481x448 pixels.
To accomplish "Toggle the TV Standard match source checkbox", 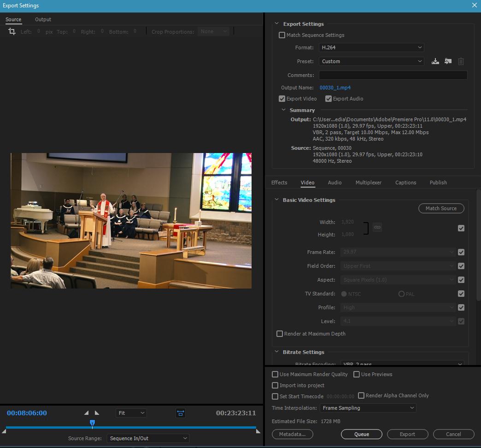I will (461, 294).
